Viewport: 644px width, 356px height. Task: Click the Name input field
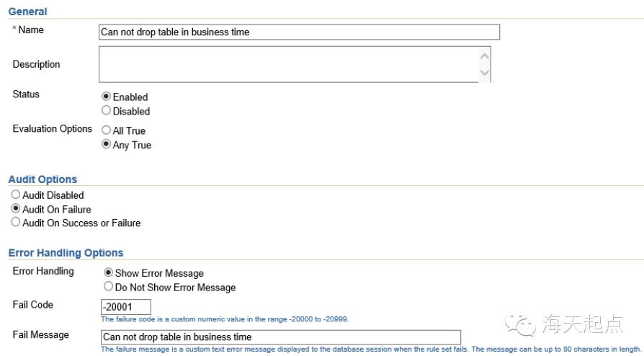tap(299, 32)
